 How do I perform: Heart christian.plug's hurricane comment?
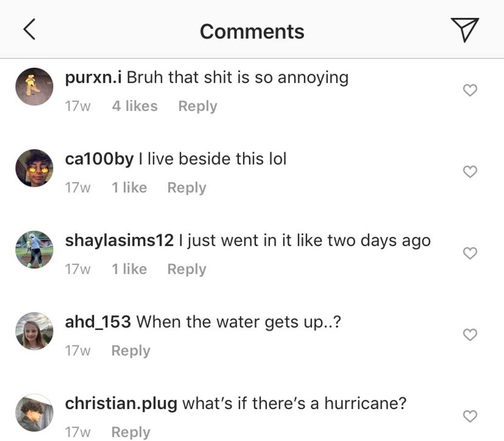point(470,416)
